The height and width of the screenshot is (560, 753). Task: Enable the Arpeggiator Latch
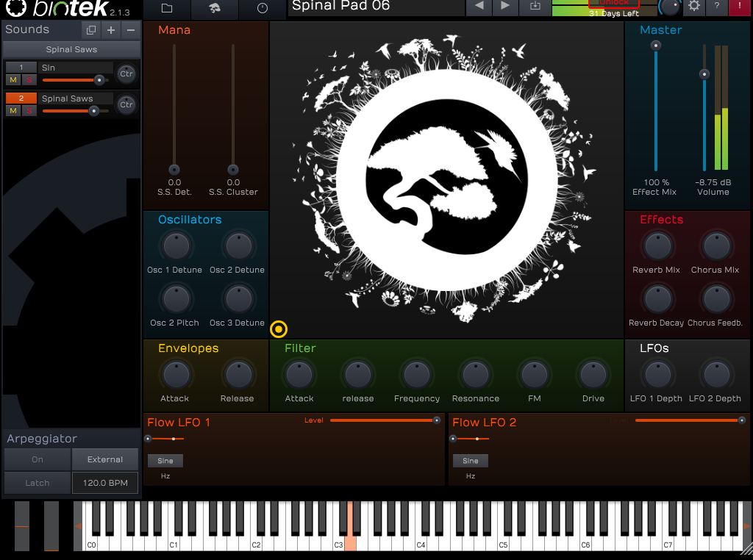(x=38, y=483)
